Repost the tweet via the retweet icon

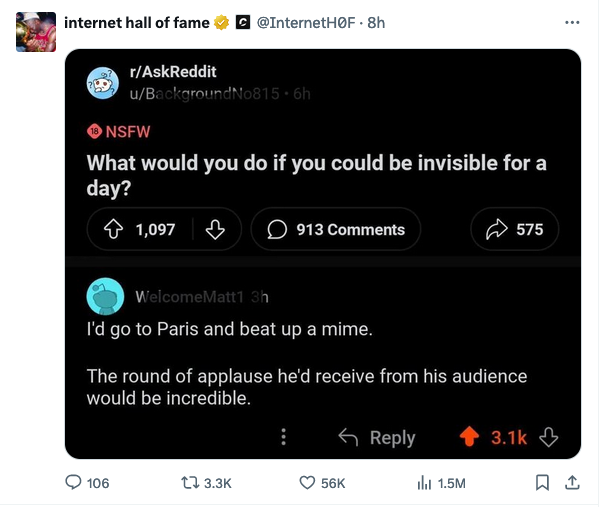coord(190,483)
